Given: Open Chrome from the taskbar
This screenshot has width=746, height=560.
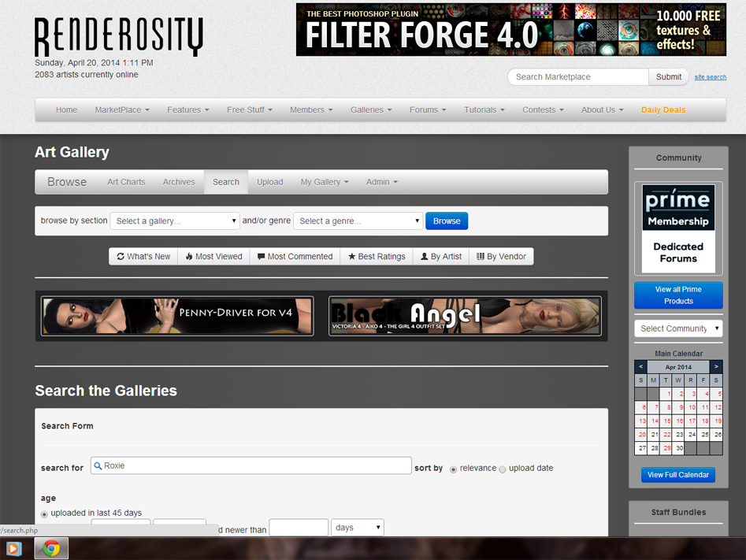Looking at the screenshot, I should coord(51,549).
